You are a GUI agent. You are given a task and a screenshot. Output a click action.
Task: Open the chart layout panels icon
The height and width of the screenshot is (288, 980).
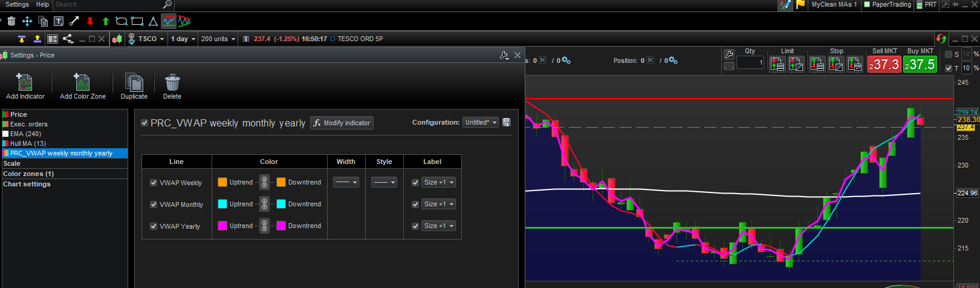click(53, 39)
